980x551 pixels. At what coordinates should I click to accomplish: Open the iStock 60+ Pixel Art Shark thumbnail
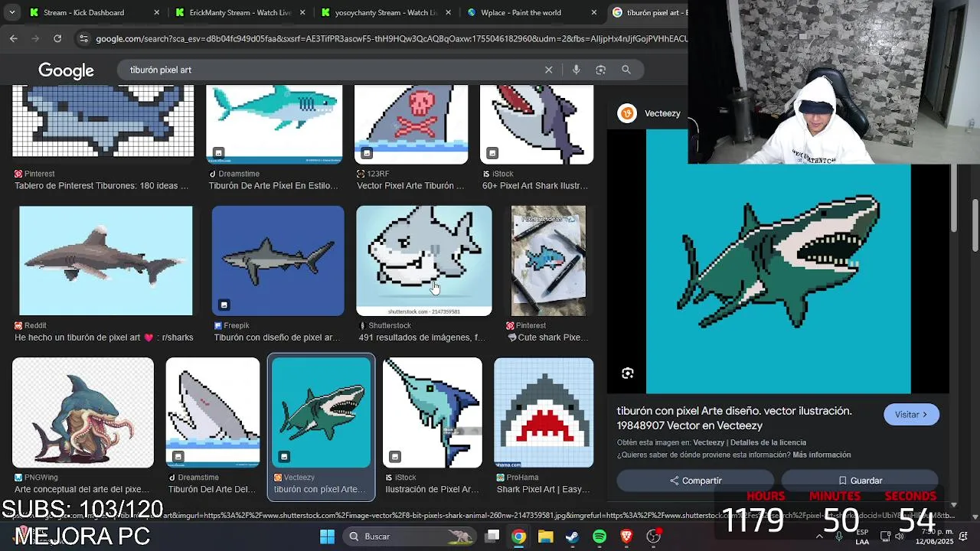537,124
